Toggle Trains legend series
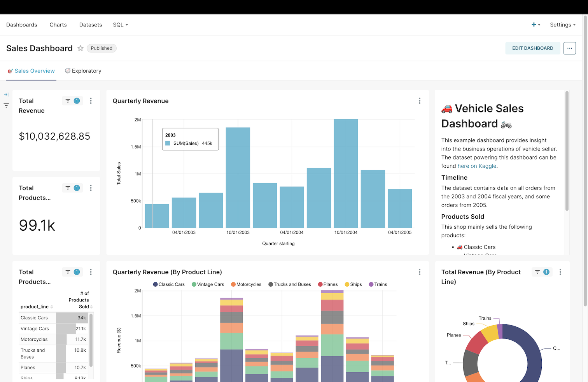The width and height of the screenshot is (588, 382). [378, 284]
